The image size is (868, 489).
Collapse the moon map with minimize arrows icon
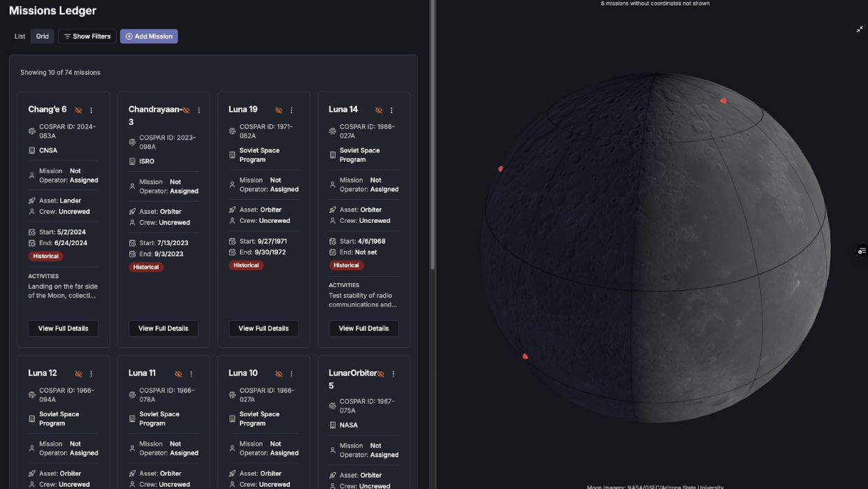click(x=860, y=29)
